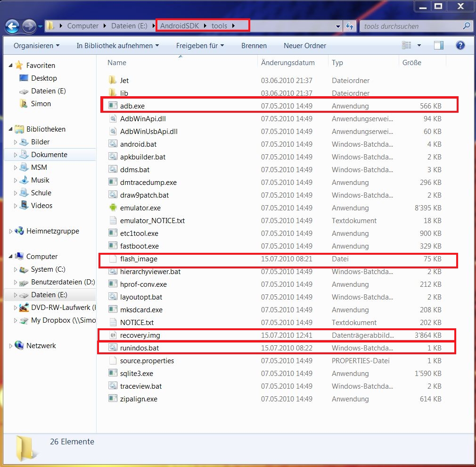Viewport: 476px width, 467px height.
Task: Select the mksdcard.exe file name
Action: point(141,310)
